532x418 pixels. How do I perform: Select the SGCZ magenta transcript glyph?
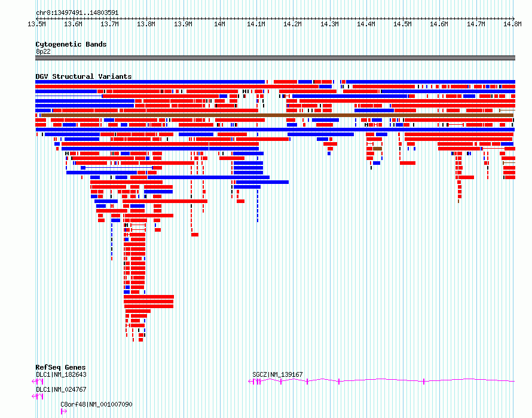click(381, 382)
